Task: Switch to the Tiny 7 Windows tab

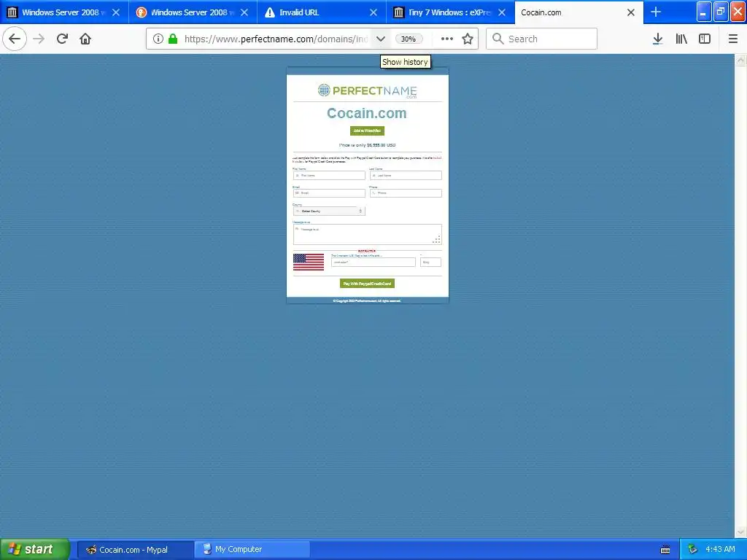Action: [x=449, y=12]
